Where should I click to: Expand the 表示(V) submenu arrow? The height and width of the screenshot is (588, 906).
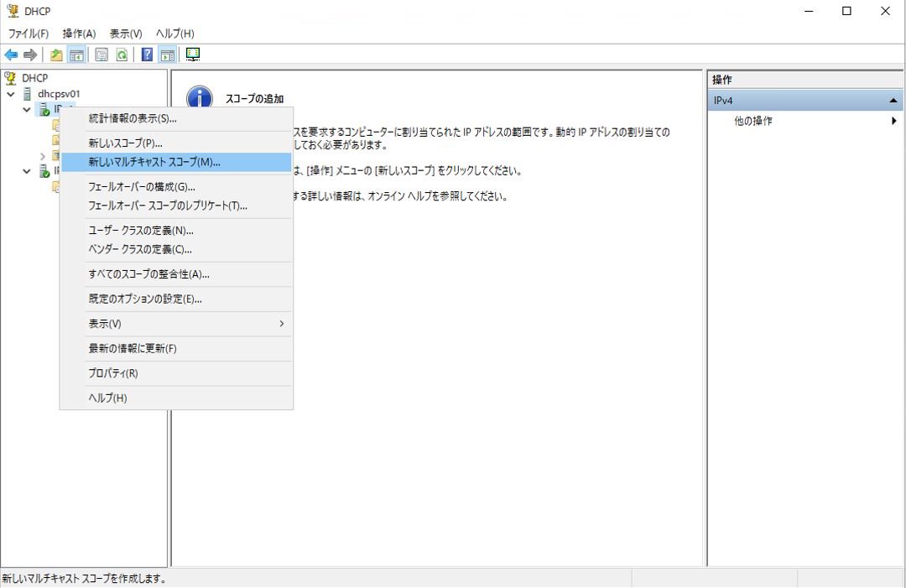point(281,324)
